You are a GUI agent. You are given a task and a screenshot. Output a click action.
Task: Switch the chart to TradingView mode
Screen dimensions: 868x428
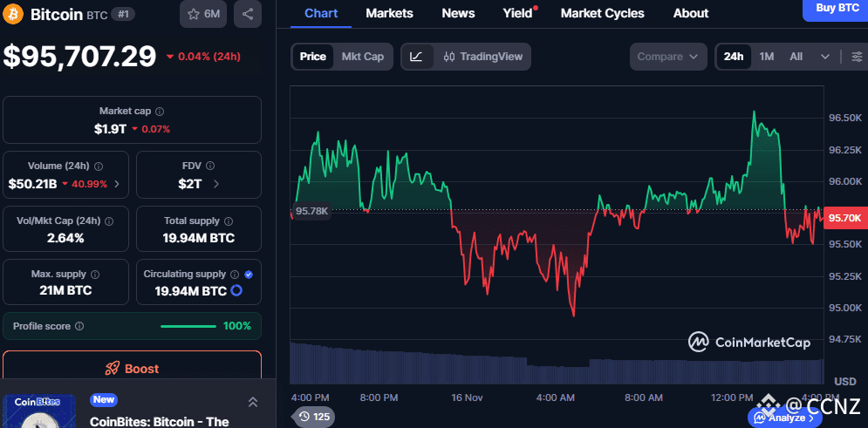(483, 57)
